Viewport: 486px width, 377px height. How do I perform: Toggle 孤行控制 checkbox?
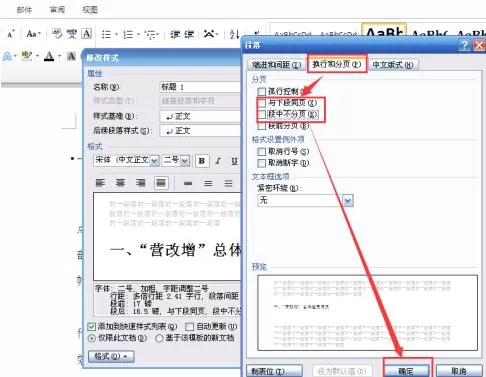coord(262,91)
